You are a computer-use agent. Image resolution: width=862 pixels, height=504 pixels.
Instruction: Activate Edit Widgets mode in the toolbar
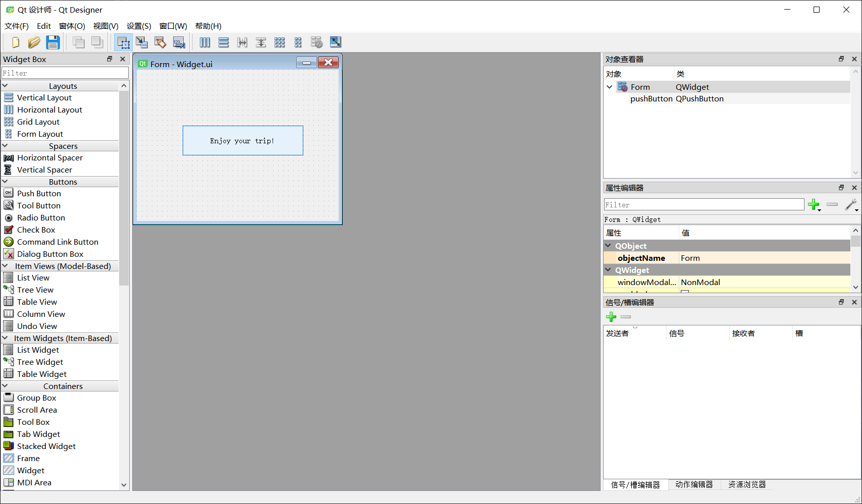(x=123, y=42)
